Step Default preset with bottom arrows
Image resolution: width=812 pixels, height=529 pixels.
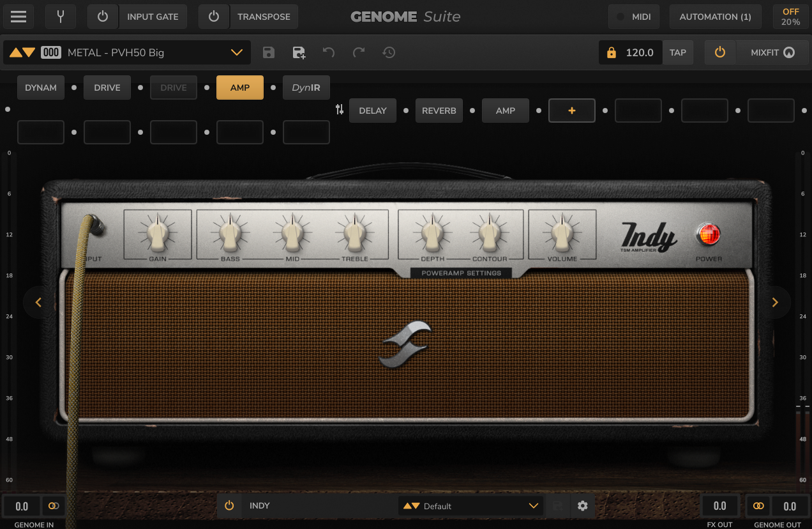(412, 506)
